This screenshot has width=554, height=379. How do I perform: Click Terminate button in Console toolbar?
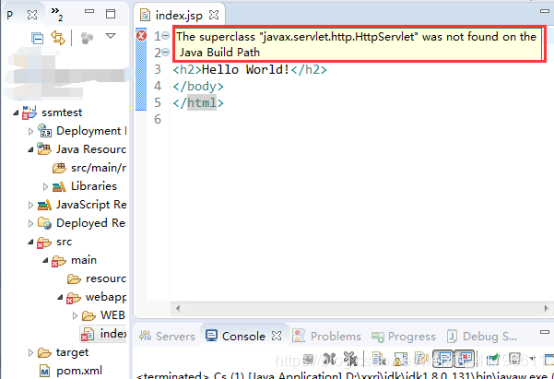coord(308,360)
